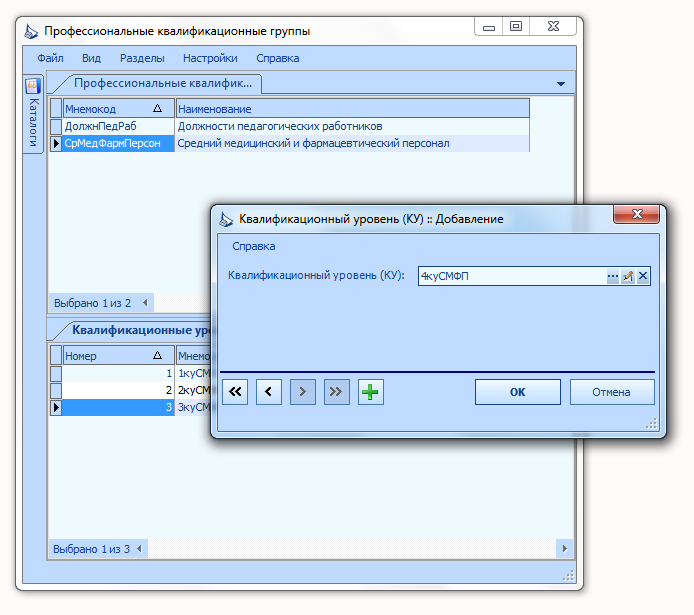Click the app icon in the main window title bar

coord(31,31)
